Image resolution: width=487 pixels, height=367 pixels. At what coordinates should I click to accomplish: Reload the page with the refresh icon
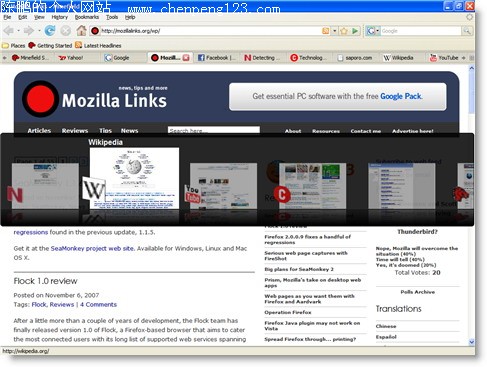(50, 31)
